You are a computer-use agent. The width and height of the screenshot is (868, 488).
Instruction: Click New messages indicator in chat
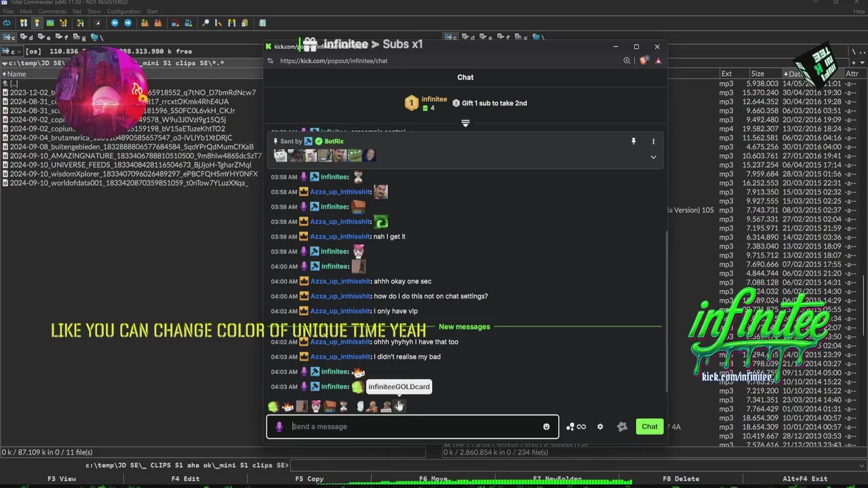[464, 327]
